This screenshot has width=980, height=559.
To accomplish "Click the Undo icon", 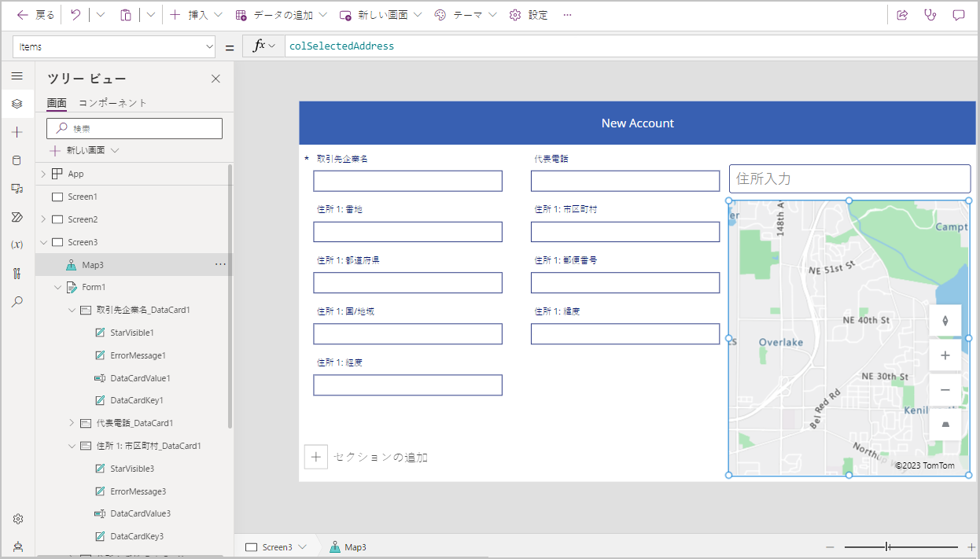I will tap(76, 15).
